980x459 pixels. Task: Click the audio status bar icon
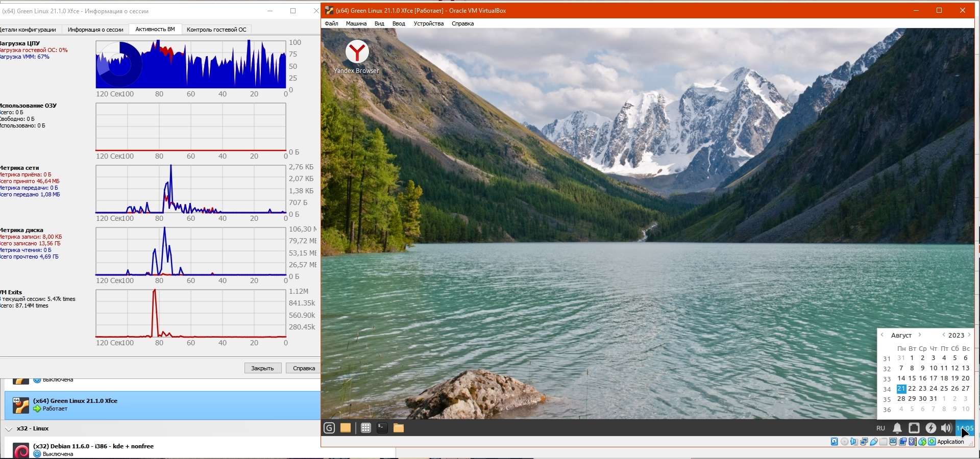pos(854,442)
